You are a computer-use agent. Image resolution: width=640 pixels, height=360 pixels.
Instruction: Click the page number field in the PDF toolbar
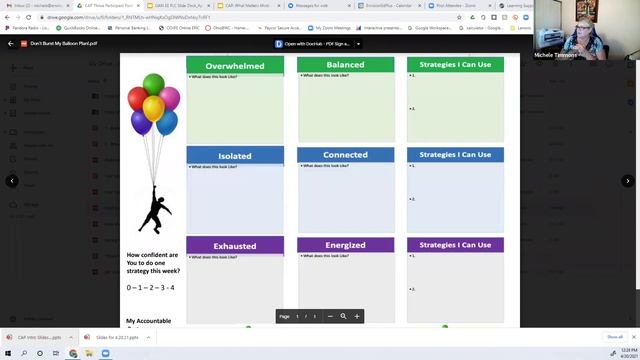pyautogui.click(x=297, y=316)
